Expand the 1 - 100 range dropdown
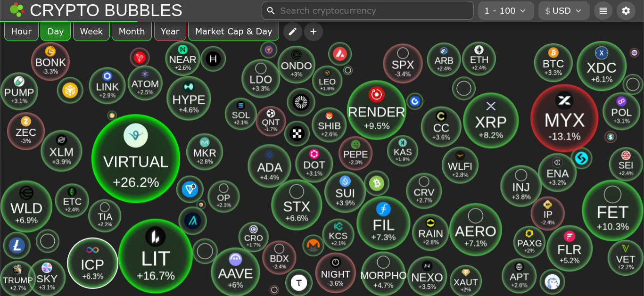This screenshot has width=644, height=296. [506, 11]
